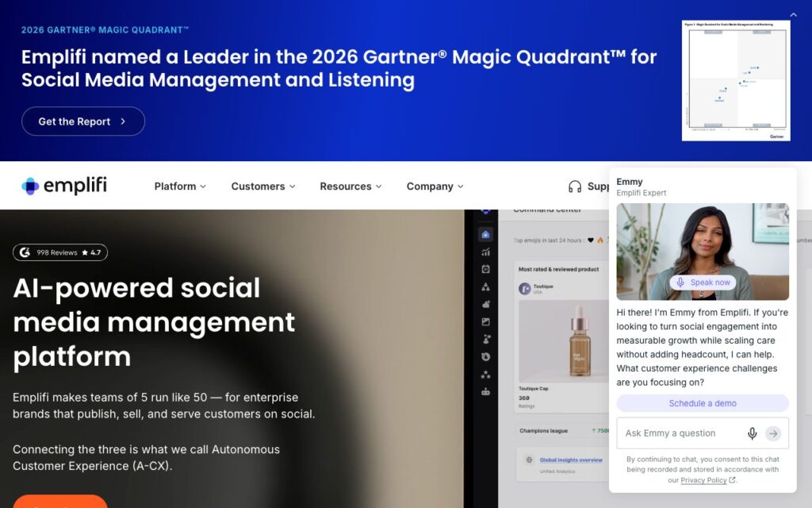Expand the Resources menu
This screenshot has width=812, height=508.
coord(350,187)
